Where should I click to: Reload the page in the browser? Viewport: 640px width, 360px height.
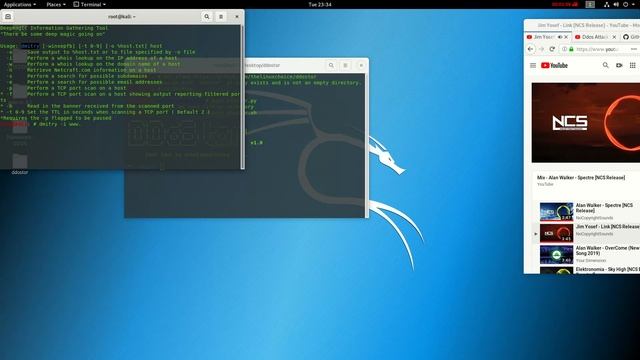(x=552, y=49)
